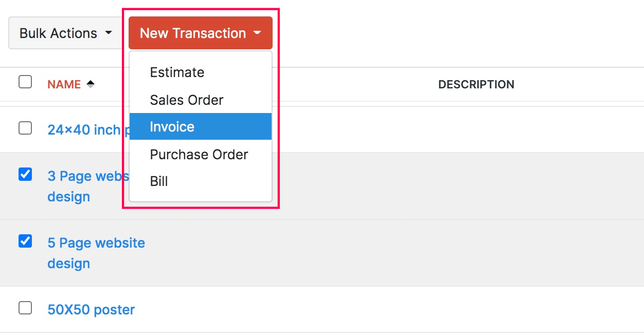Choose Bill from the New Transaction menu
The width and height of the screenshot is (644, 336).
pyautogui.click(x=159, y=181)
